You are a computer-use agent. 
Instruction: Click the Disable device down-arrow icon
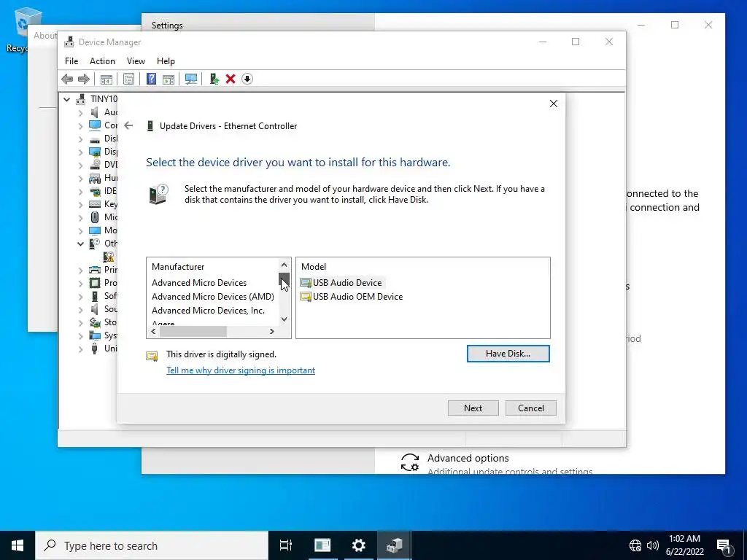(x=247, y=79)
